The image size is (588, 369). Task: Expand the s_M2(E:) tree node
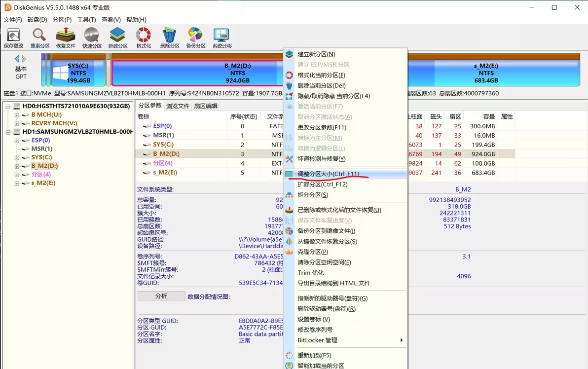pos(16,183)
